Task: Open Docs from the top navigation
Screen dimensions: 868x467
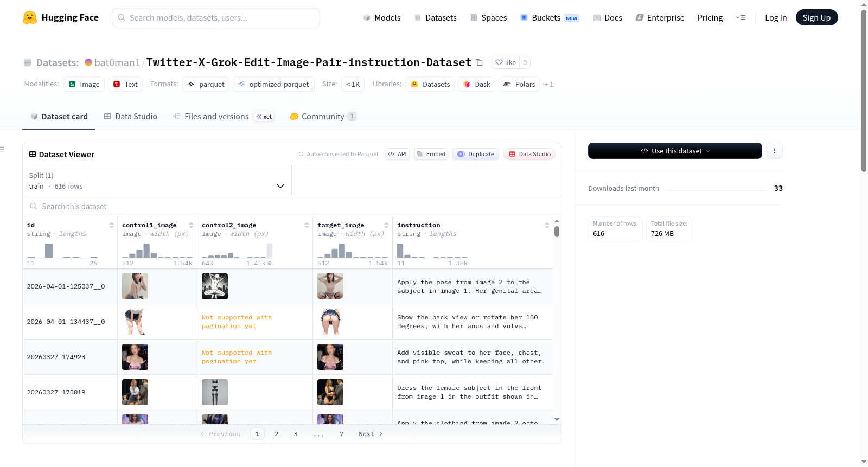Action: click(x=608, y=18)
